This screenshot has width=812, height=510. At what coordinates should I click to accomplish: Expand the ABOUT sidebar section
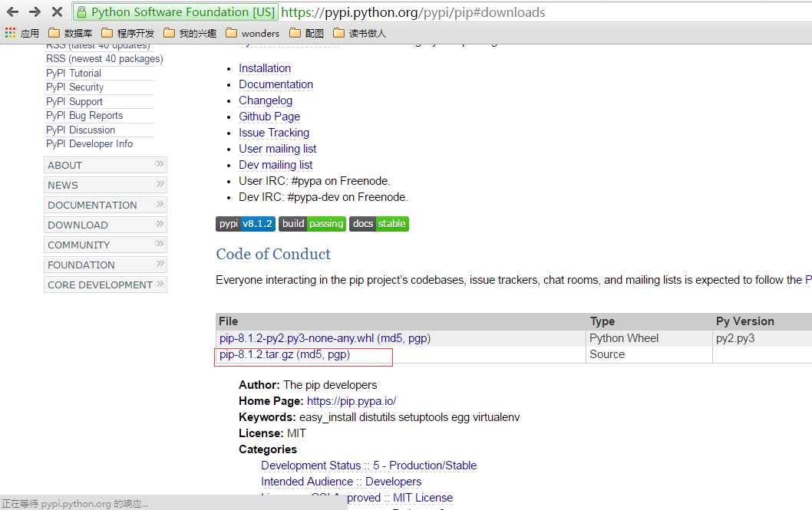(106, 165)
